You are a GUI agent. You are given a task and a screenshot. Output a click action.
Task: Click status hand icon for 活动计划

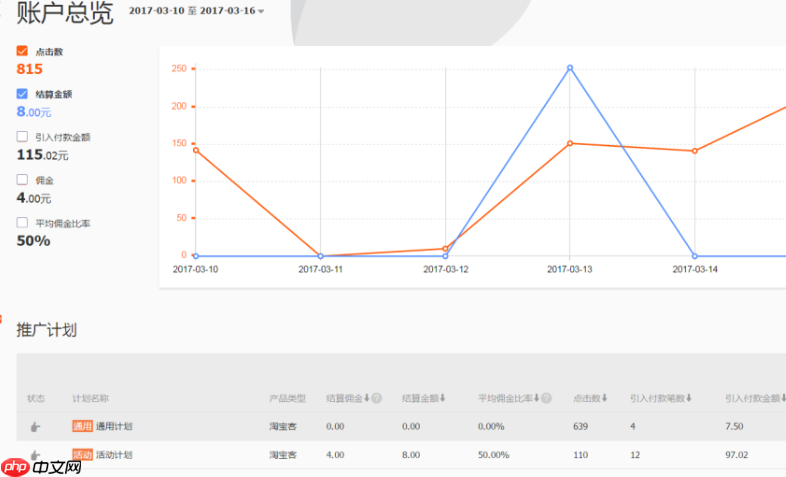tap(35, 455)
